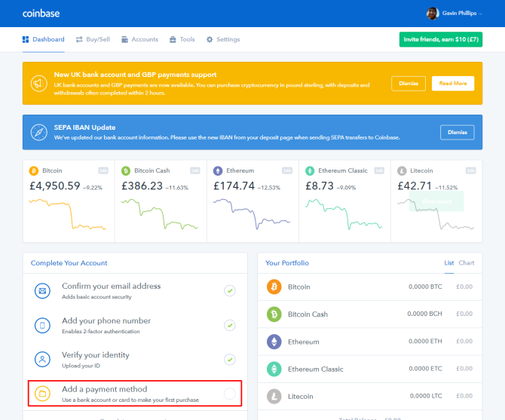The height and width of the screenshot is (420, 505).
Task: Open the Bitcoin price chart
Action: (68, 214)
